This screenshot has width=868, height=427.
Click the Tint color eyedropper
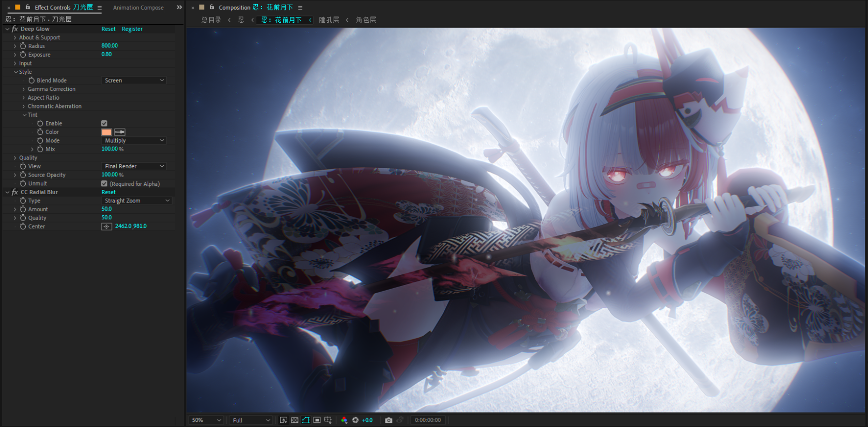tap(120, 132)
